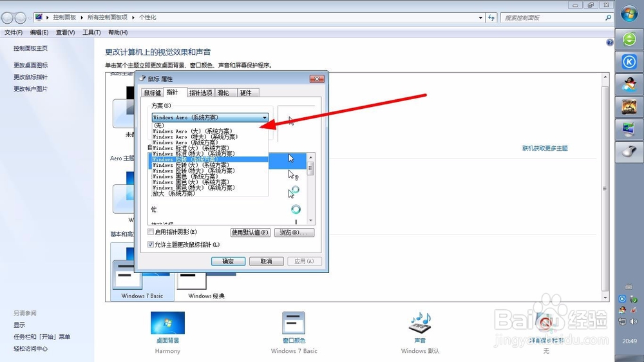Select Windows Aero (特大) scheme option

click(195, 137)
